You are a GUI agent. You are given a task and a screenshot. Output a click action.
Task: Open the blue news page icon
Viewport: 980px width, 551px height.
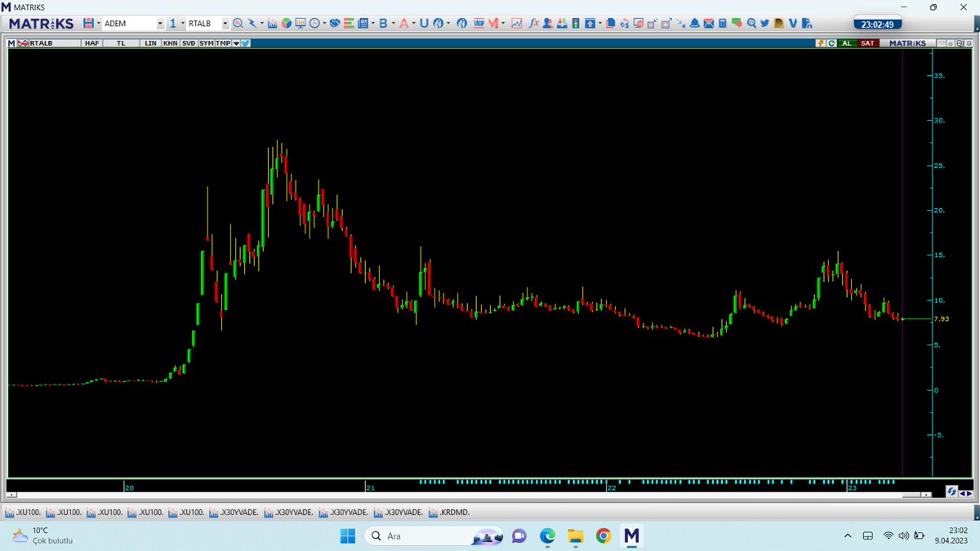(363, 23)
